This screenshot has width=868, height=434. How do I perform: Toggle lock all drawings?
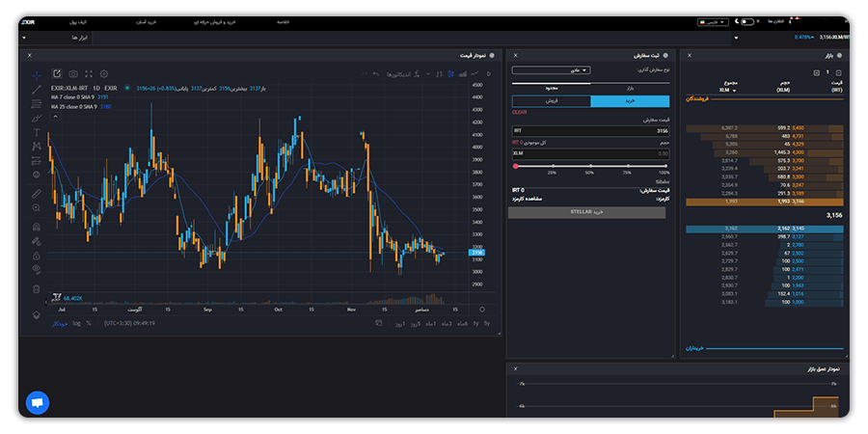[37, 256]
